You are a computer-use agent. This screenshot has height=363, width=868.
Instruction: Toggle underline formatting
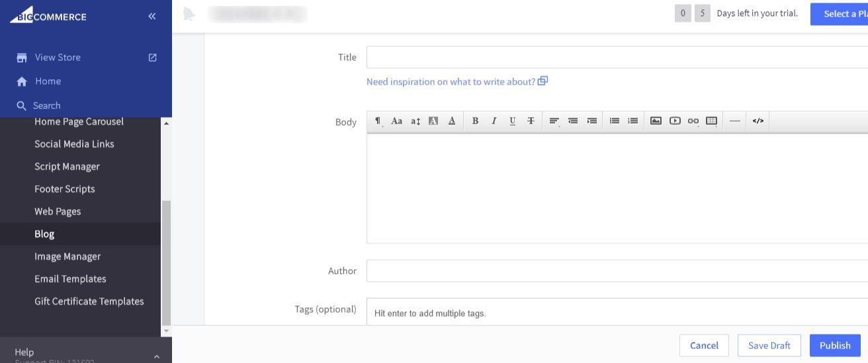512,121
